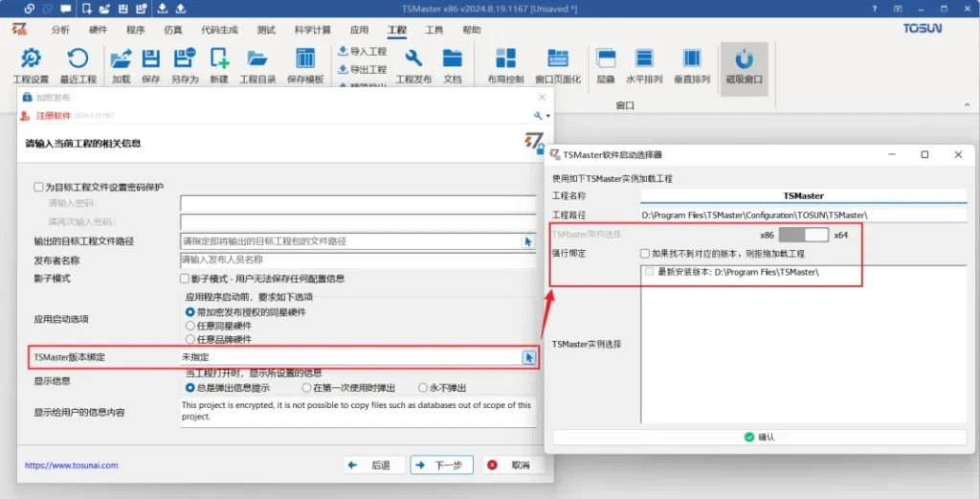Switch to the 代码生成 menu tab

pos(219,30)
